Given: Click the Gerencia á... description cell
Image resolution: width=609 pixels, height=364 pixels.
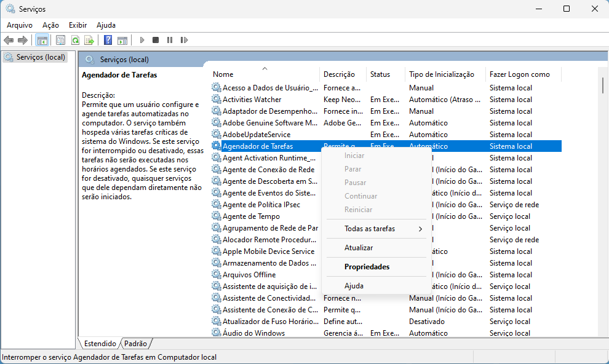Looking at the screenshot, I should tap(343, 333).
